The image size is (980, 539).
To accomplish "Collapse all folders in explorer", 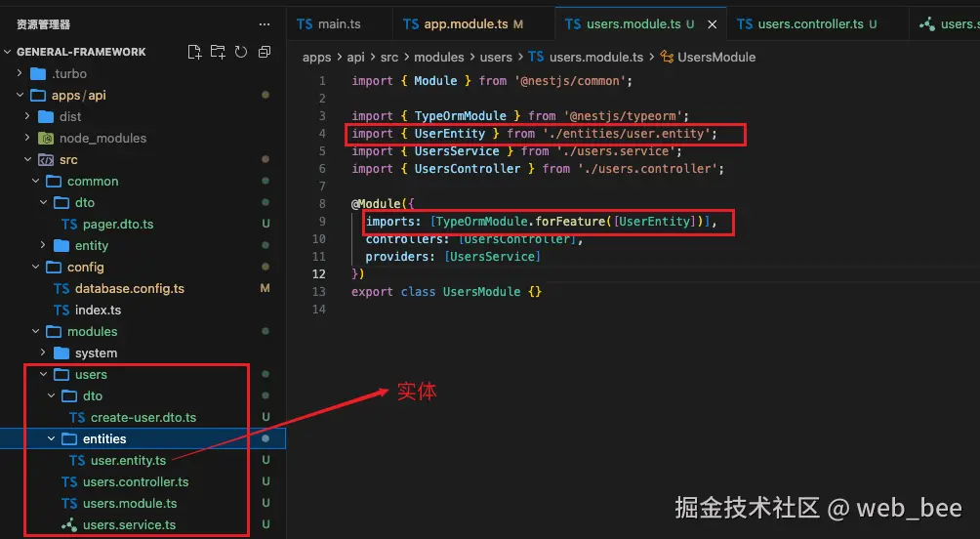I will pyautogui.click(x=265, y=52).
